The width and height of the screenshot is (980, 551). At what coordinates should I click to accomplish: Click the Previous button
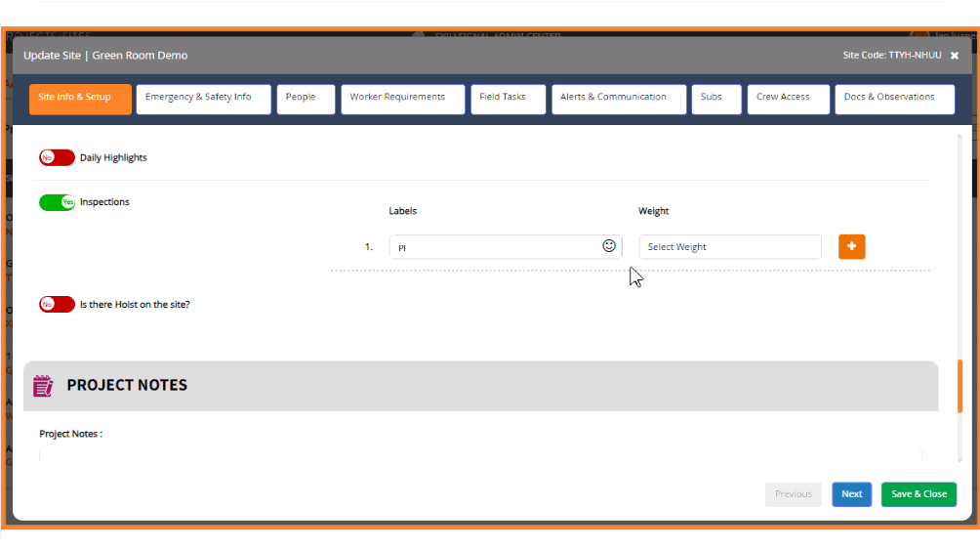click(794, 494)
